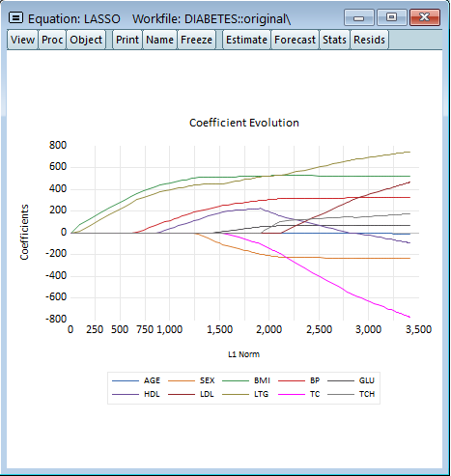Open the Forecast dialog
Screen dimensions: 451x476
(295, 40)
